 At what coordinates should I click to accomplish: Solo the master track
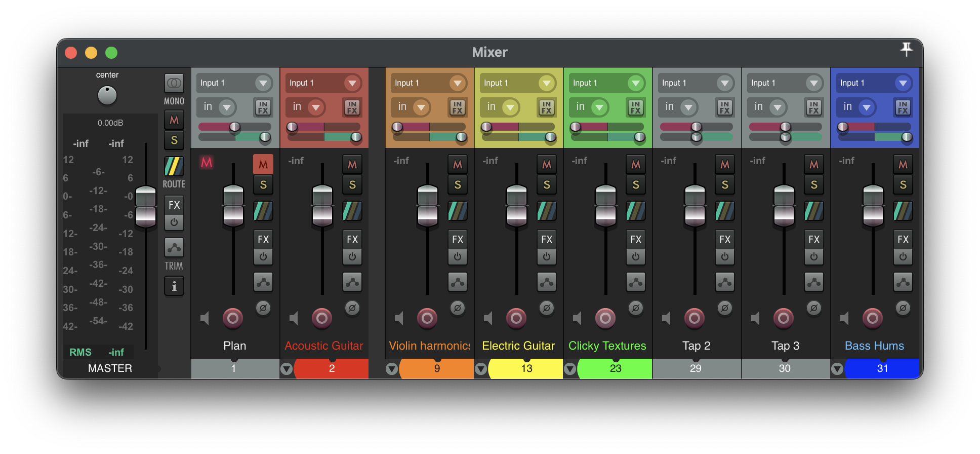pos(174,140)
